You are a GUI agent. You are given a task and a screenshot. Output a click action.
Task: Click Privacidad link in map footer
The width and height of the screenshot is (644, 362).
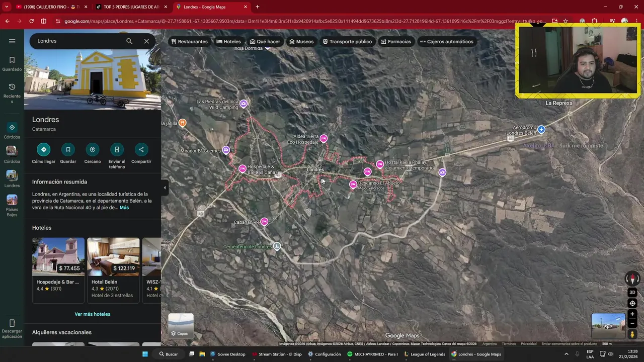[528, 344]
